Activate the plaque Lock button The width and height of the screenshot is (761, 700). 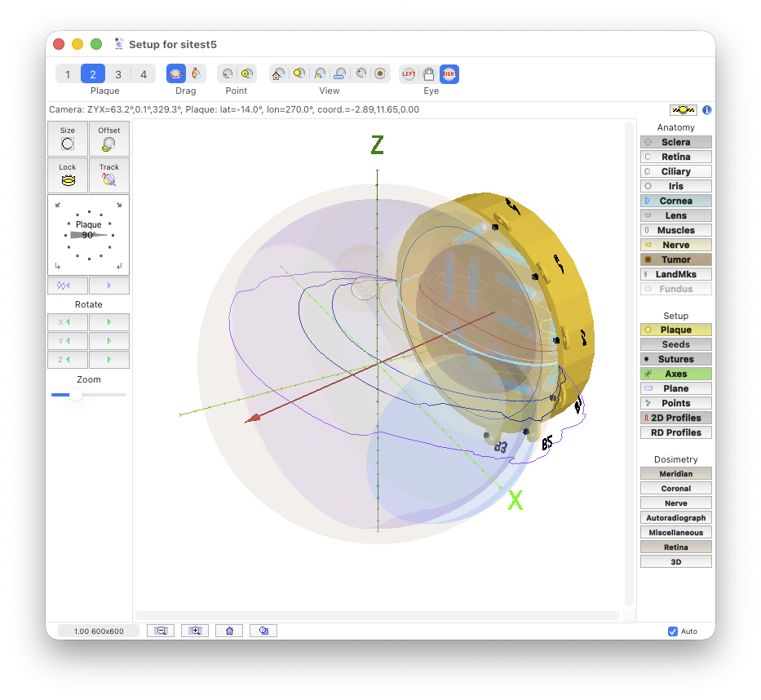click(x=68, y=175)
